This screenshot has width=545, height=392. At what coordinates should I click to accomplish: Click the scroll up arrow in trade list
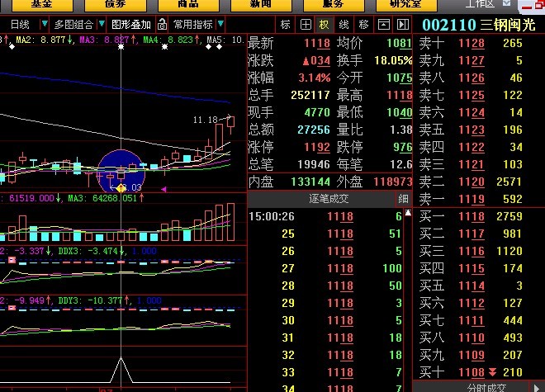tap(408, 213)
